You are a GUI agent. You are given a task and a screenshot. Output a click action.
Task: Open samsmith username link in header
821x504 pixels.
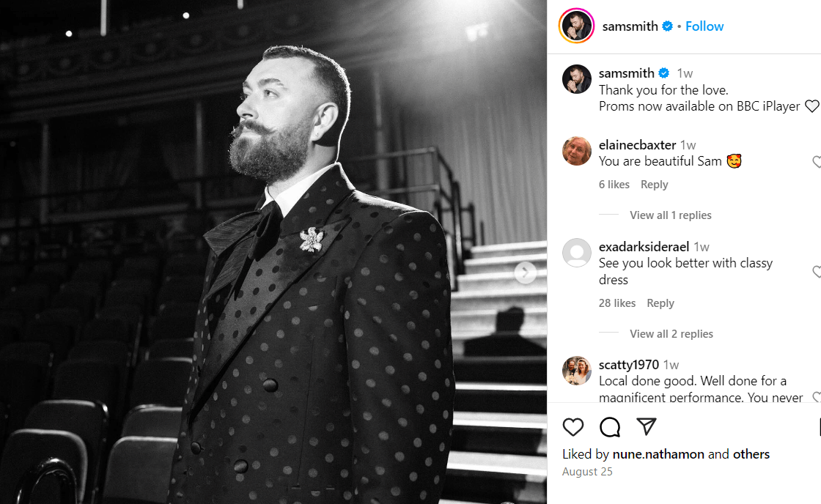point(629,26)
